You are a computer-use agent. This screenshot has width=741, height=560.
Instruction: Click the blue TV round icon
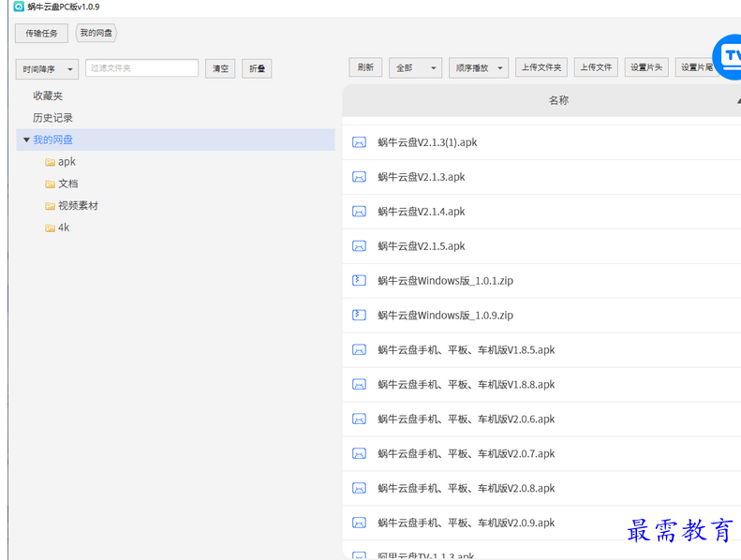(729, 57)
